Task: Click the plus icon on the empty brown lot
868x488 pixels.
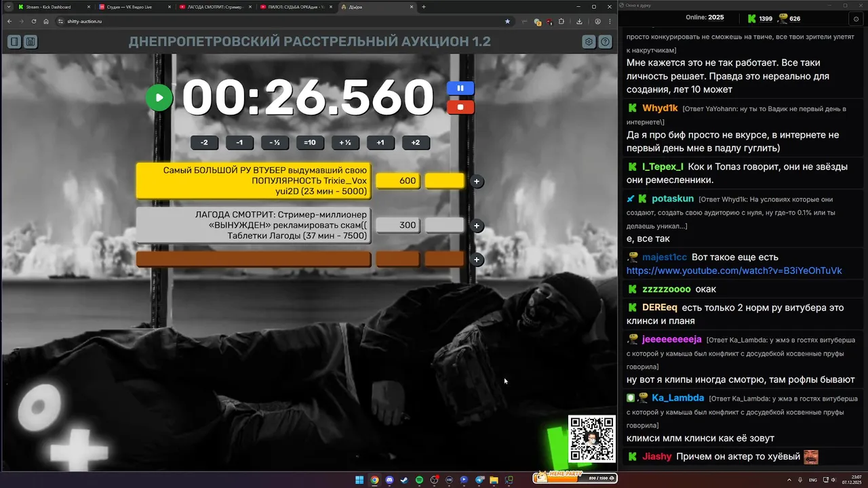Action: click(x=477, y=260)
